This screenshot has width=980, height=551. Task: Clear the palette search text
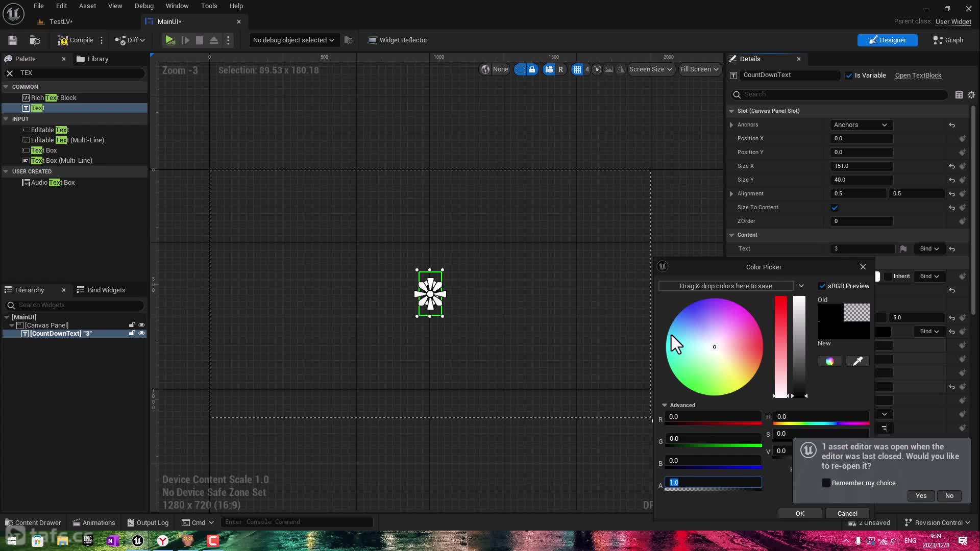[10, 73]
